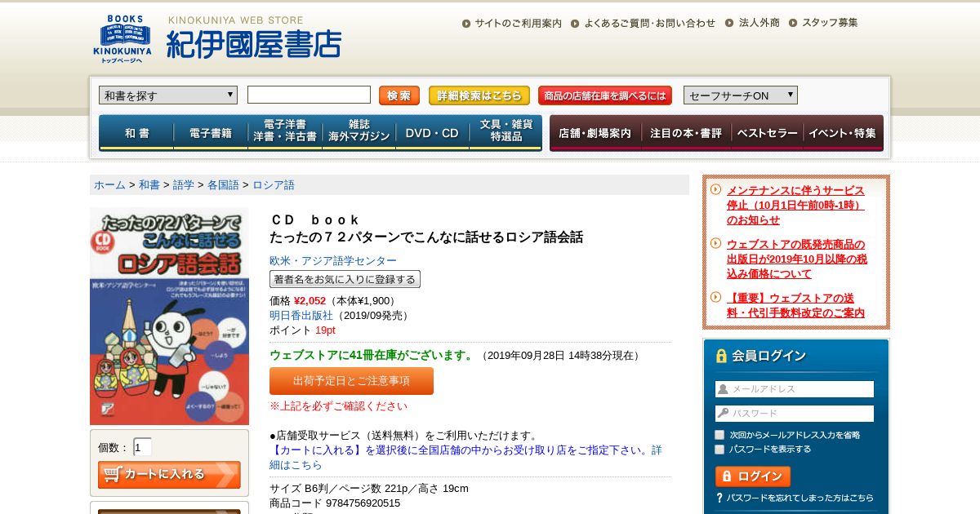The height and width of the screenshot is (514, 980).
Task: Click the 個数 quantity input field
Action: (x=142, y=447)
